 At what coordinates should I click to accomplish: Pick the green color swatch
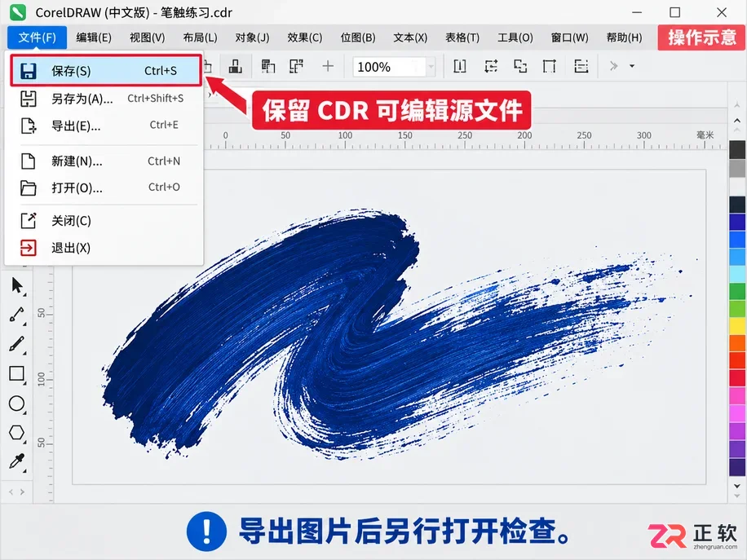pos(737,292)
